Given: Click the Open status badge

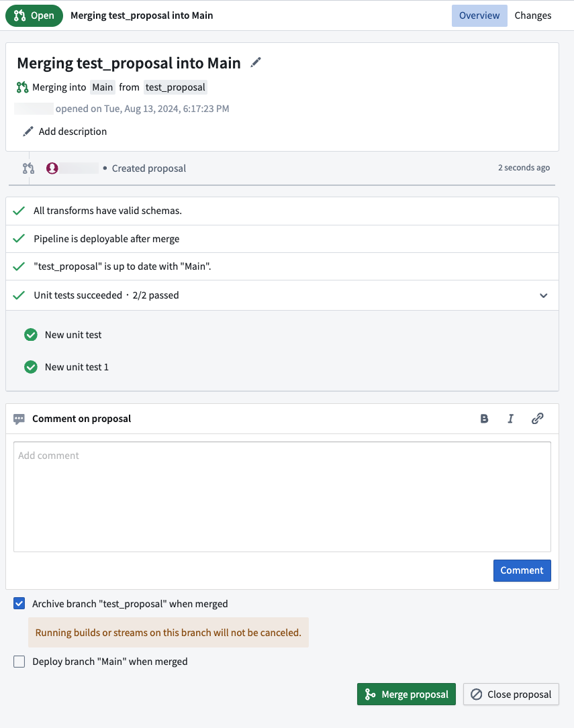Looking at the screenshot, I should 34,16.
